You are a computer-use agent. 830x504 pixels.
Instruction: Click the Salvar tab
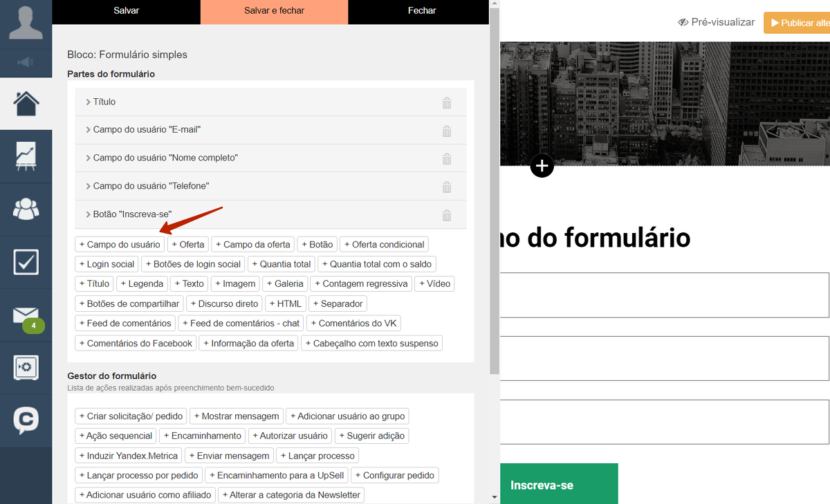tap(127, 11)
